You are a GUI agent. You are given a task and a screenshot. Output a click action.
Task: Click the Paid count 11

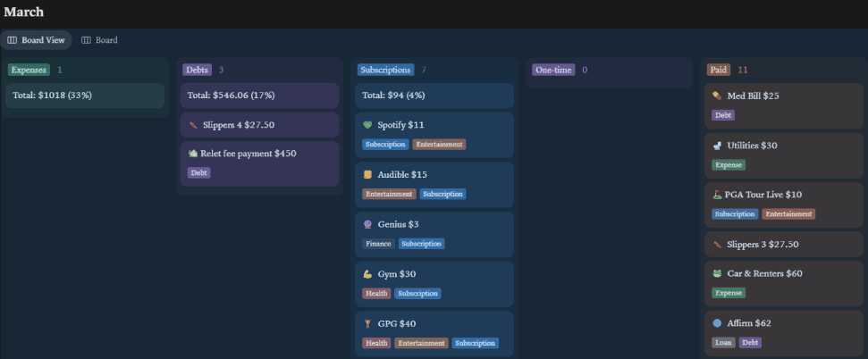click(x=743, y=70)
